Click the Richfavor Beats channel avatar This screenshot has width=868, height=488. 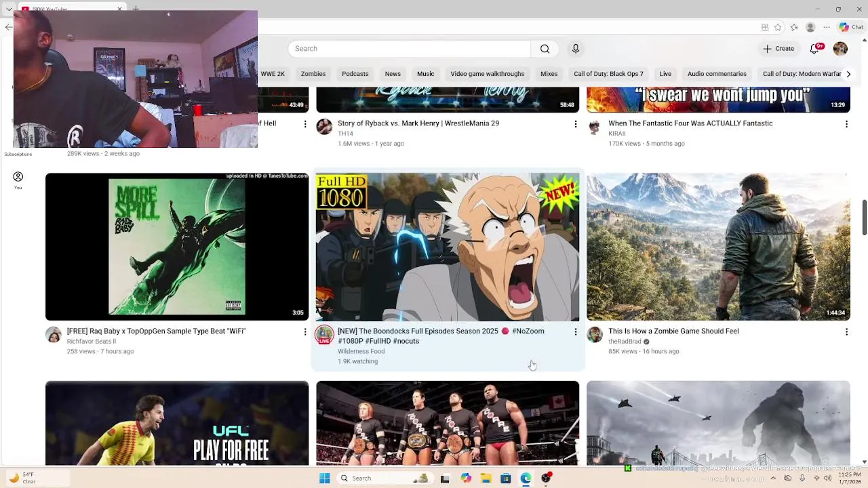pyautogui.click(x=54, y=335)
